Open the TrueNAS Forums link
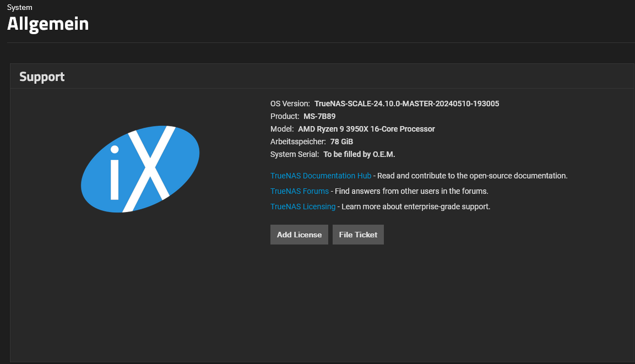 click(299, 191)
